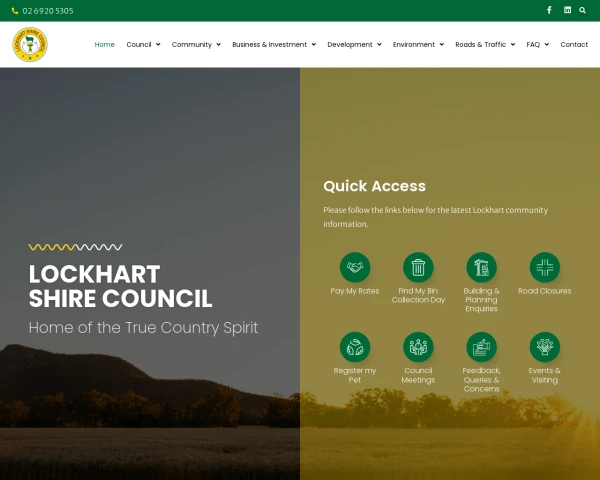Open the Contact menu item
This screenshot has height=480, width=600.
pyautogui.click(x=574, y=44)
